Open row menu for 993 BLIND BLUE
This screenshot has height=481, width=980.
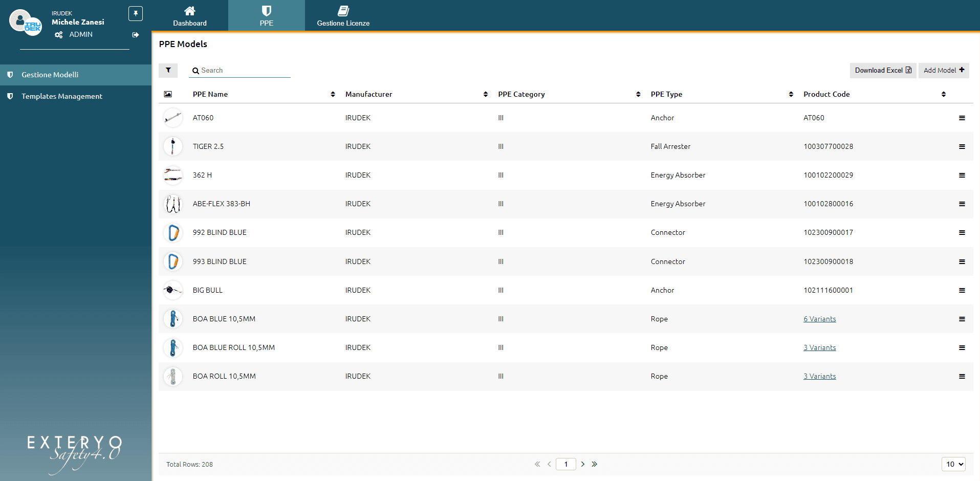pyautogui.click(x=962, y=261)
